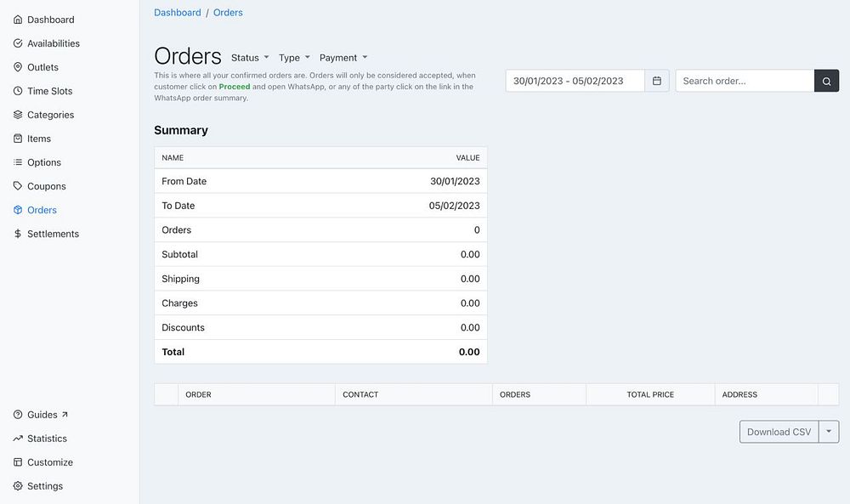Open Settlements via the dollar icon
Screen dimensions: 850x504
[x=18, y=234]
